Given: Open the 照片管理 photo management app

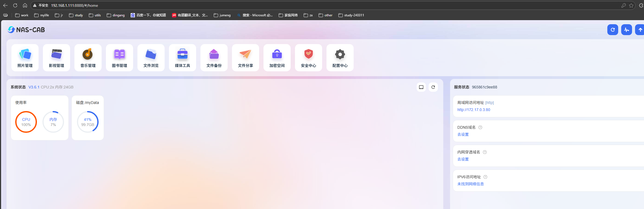Looking at the screenshot, I should (x=25, y=58).
